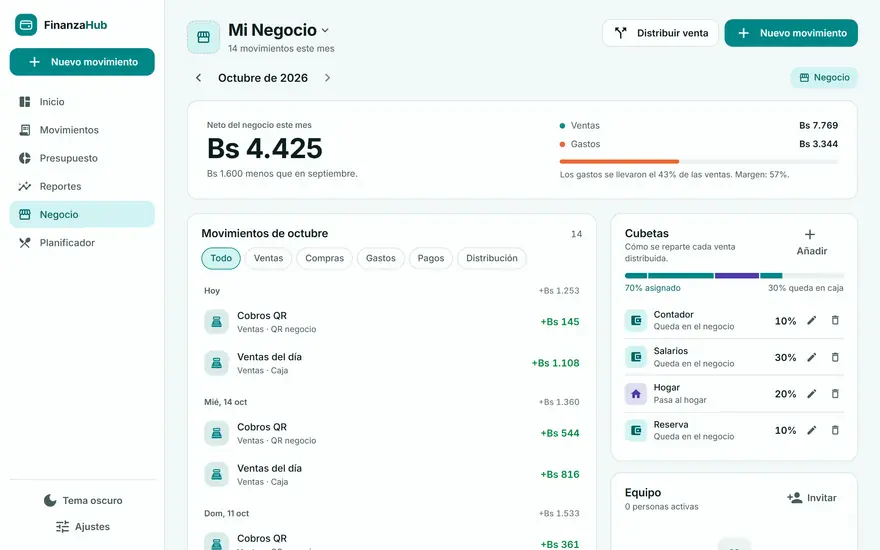This screenshot has height=550, width=880.
Task: Click the Salarios wallet icon
Action: coord(636,357)
